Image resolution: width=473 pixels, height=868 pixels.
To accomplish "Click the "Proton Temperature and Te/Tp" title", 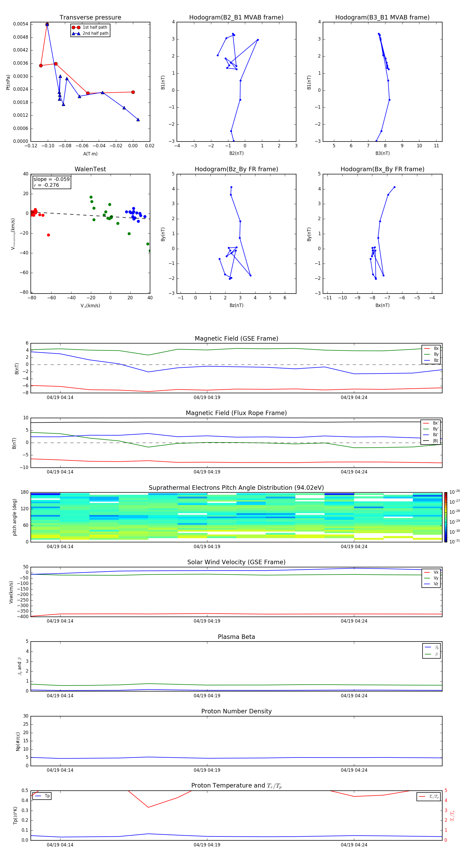I will pos(236,786).
